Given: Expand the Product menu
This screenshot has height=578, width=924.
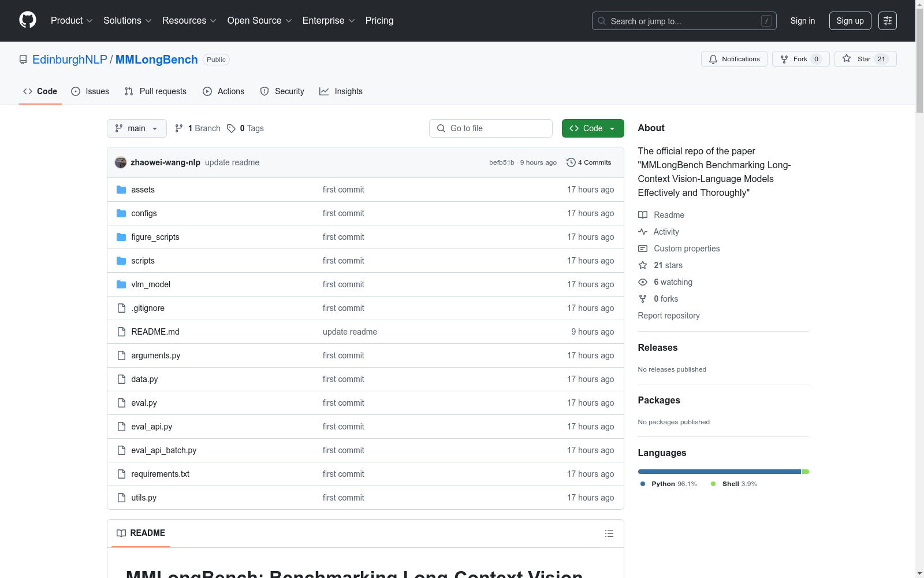Looking at the screenshot, I should 72,20.
